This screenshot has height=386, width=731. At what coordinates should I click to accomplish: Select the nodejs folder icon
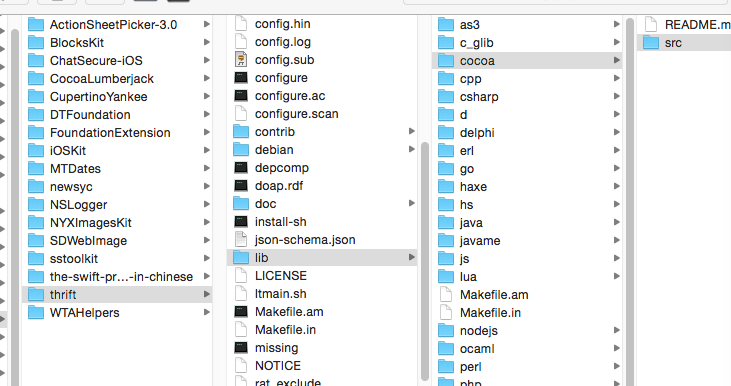(x=446, y=331)
